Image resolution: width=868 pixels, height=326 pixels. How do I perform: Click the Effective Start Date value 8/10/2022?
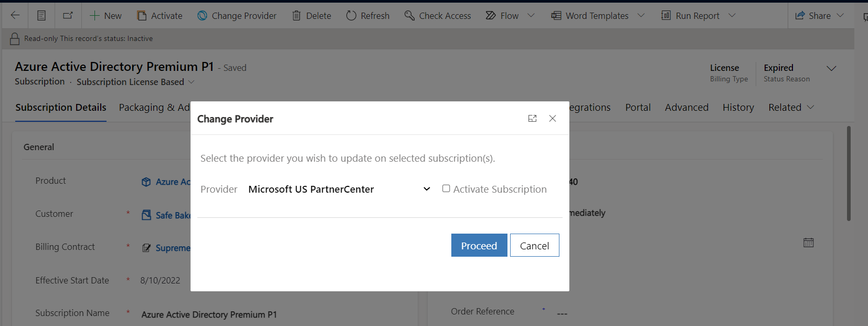(160, 280)
